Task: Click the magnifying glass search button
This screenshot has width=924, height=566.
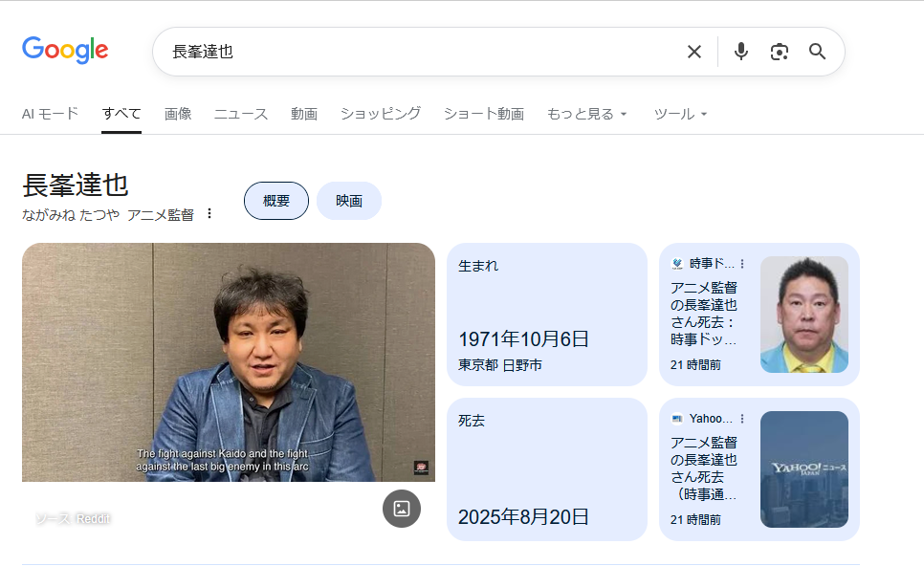Action: [x=817, y=52]
